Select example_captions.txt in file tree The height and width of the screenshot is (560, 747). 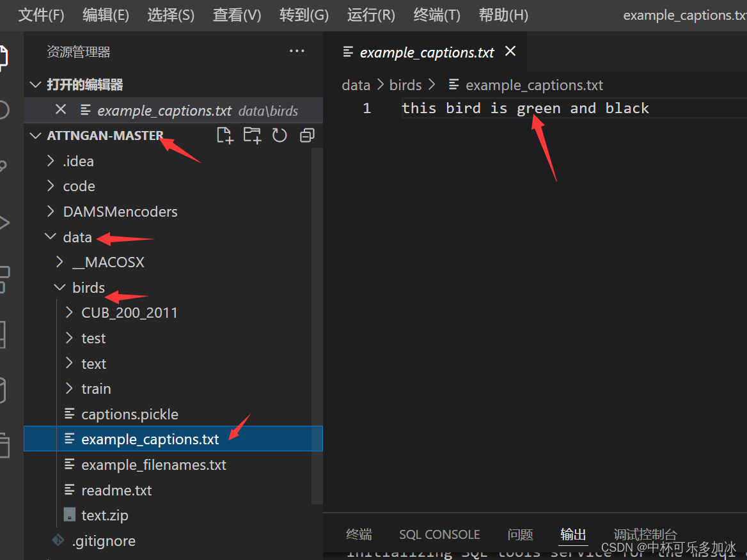173,439
